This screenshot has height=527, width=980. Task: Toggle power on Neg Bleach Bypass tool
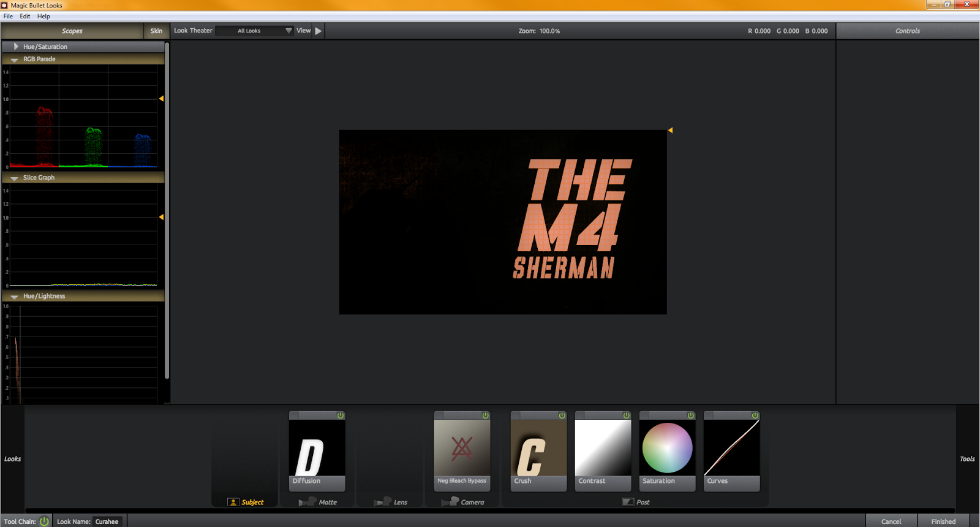(486, 415)
